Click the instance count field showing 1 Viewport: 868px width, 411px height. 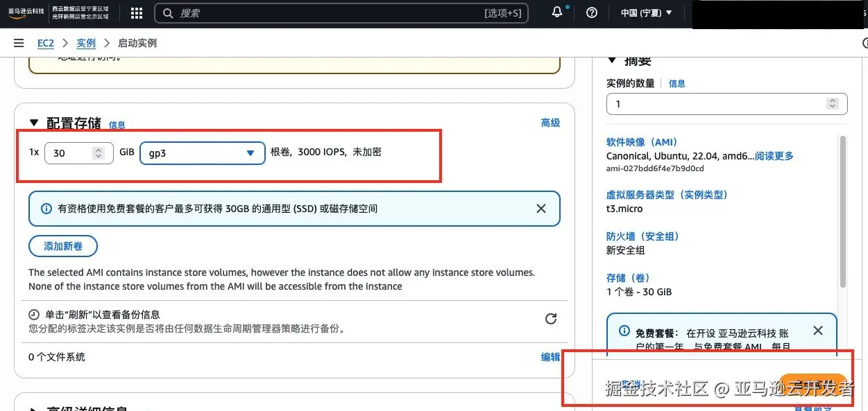pyautogui.click(x=726, y=103)
